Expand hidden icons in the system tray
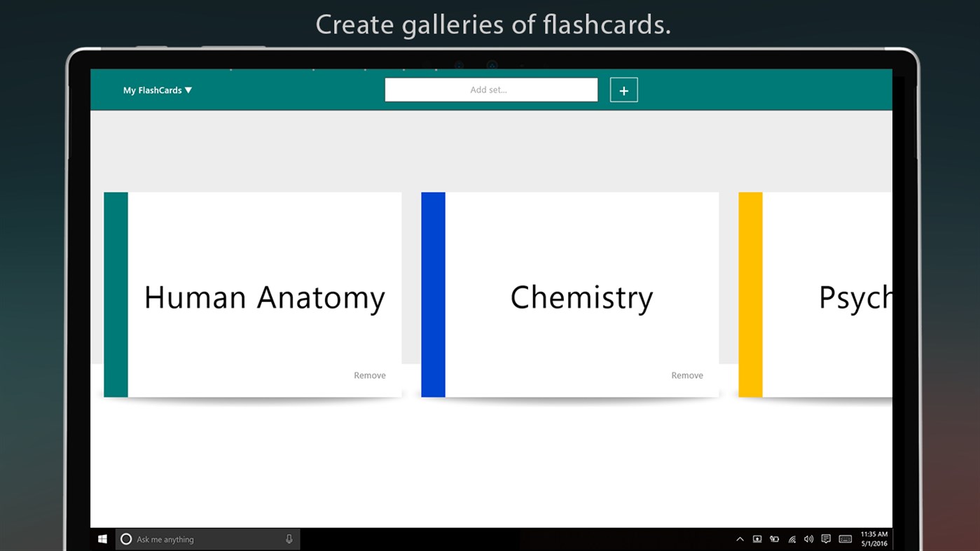980x551 pixels. (740, 539)
